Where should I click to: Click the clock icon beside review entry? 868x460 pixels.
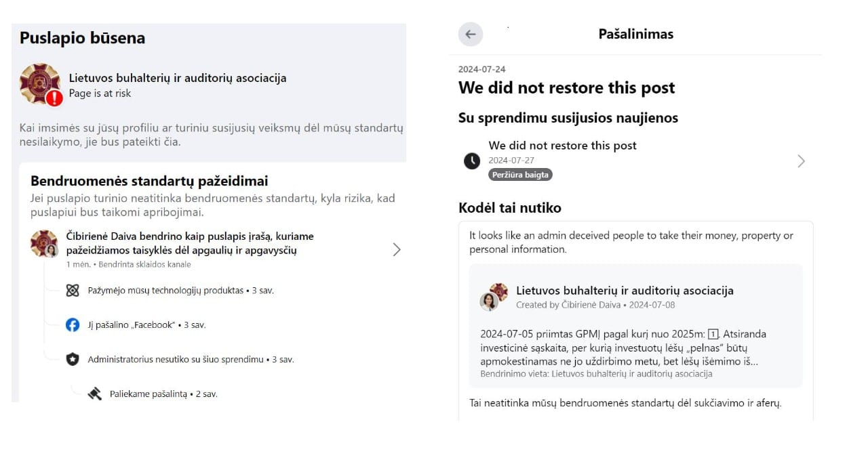pos(472,161)
